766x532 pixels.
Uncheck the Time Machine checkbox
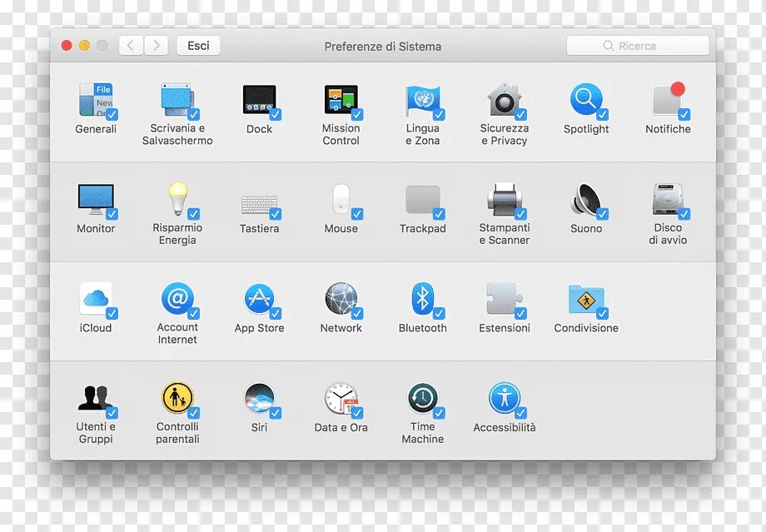[x=439, y=413]
